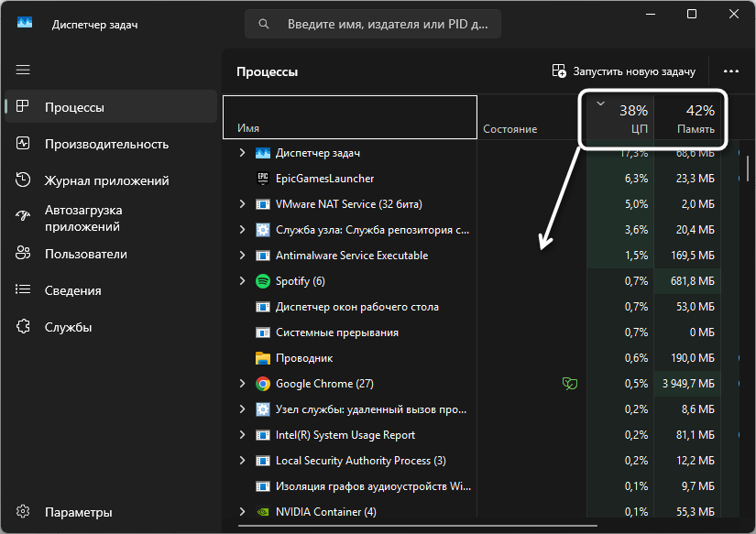Switch to the Производительность tab
The width and height of the screenshot is (756, 534).
(x=106, y=144)
